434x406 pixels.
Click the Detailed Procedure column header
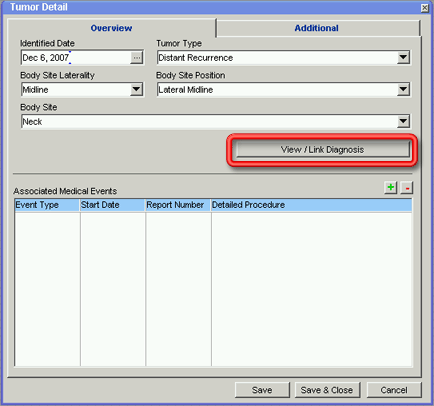312,205
